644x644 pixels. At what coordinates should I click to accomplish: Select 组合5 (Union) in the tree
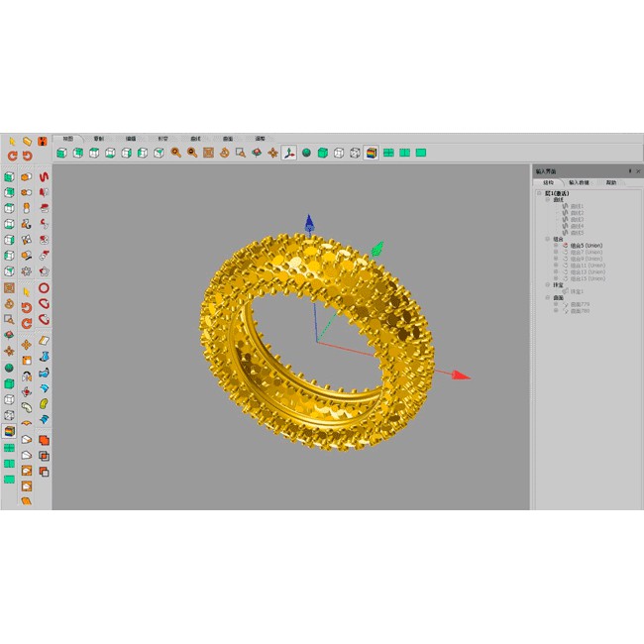[x=586, y=245]
